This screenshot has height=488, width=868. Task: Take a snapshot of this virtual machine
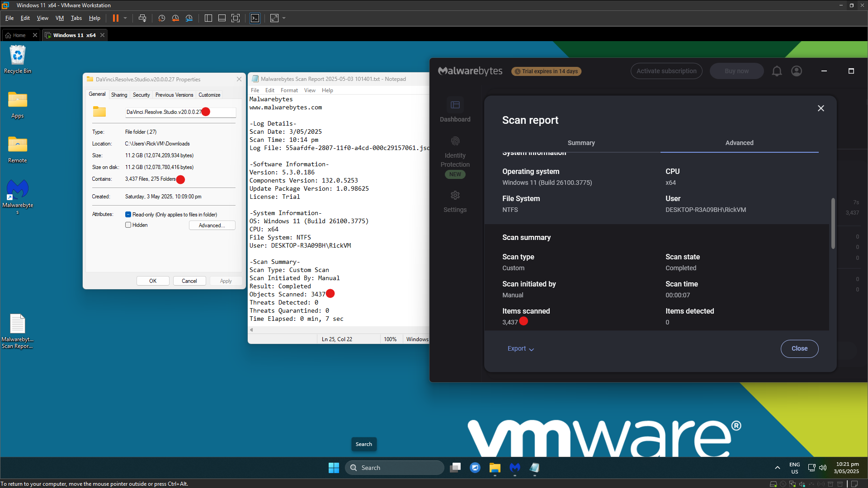161,18
